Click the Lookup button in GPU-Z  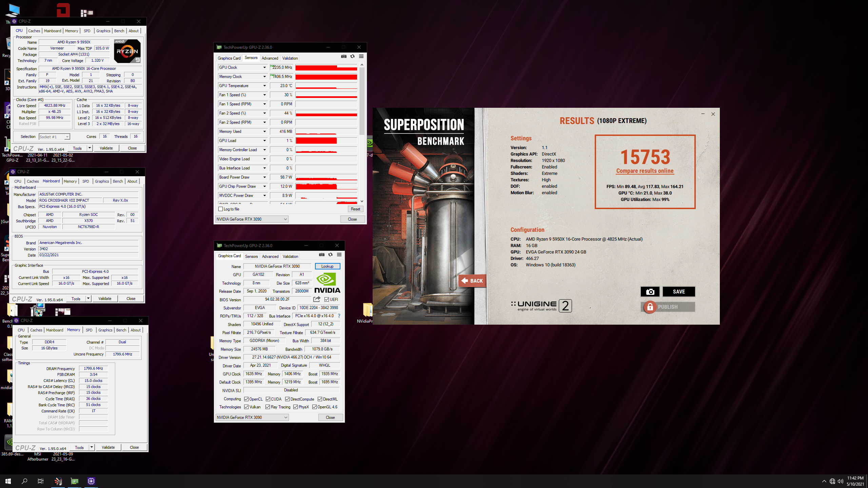[328, 266]
